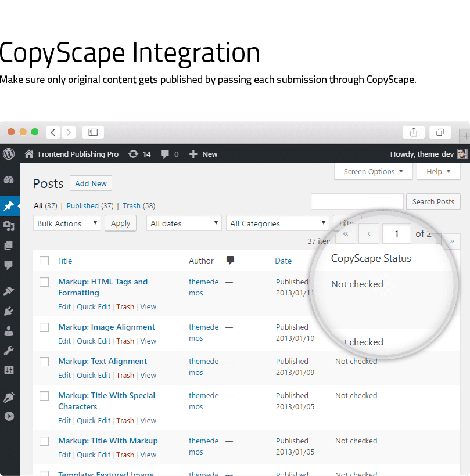Open the New menu in admin bar
This screenshot has width=470, height=476.
tap(203, 154)
